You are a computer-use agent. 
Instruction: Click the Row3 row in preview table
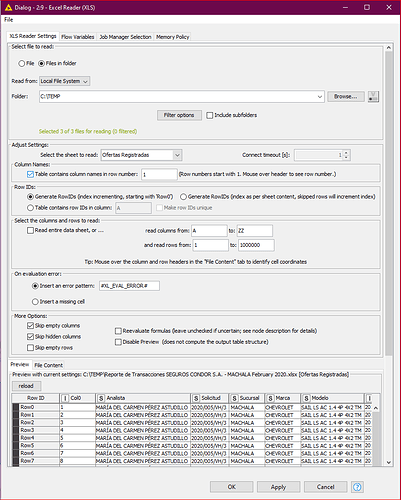pyautogui.click(x=192, y=430)
